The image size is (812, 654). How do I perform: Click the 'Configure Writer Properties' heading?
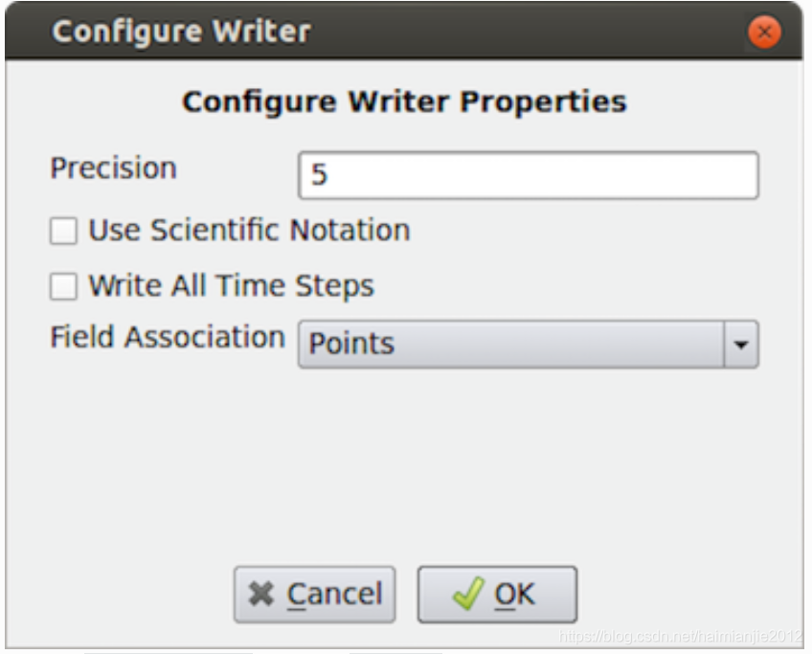[404, 101]
